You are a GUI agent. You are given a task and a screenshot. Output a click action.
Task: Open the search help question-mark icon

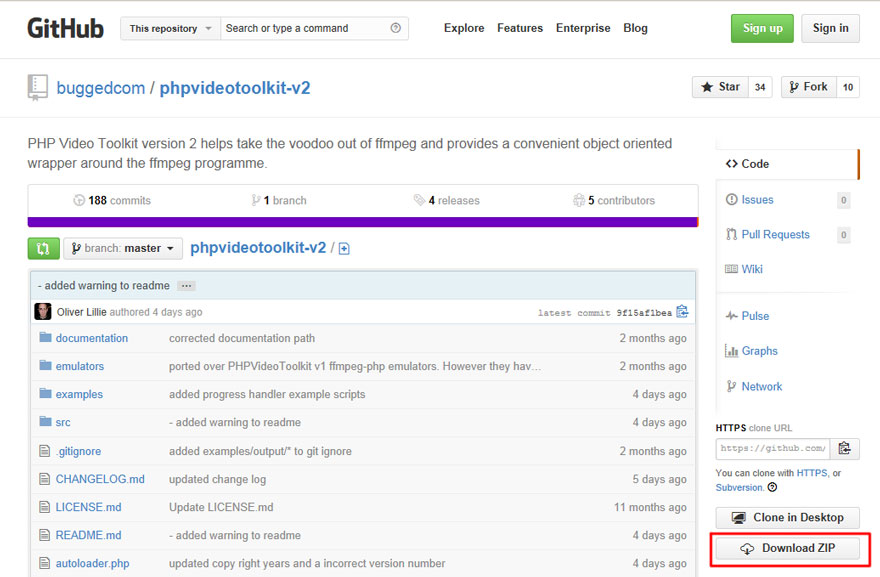396,28
